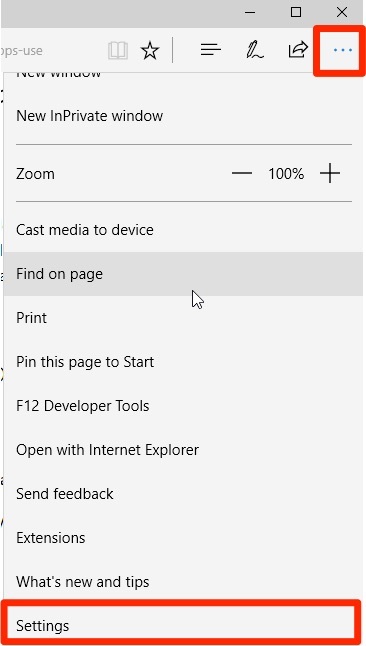The image size is (366, 646).
Task: Open the Hub lines icon
Action: point(211,51)
